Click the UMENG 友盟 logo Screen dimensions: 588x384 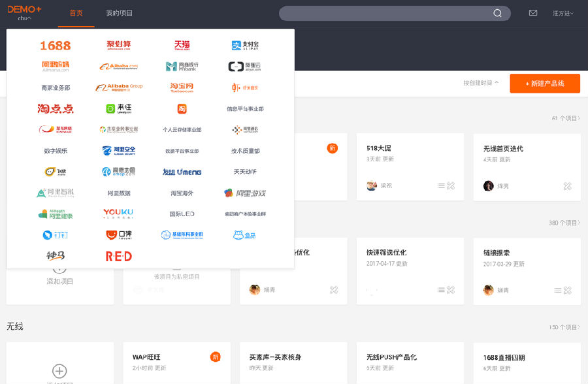[182, 172]
